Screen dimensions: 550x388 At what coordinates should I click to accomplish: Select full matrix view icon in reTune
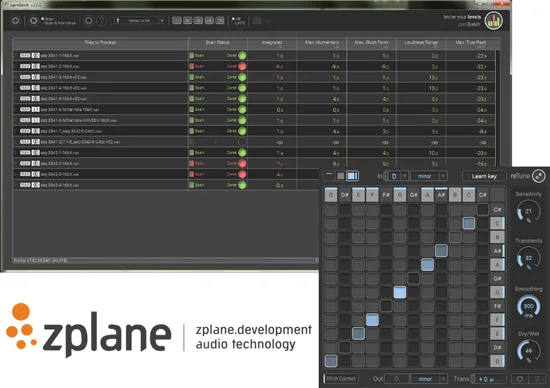pos(352,176)
